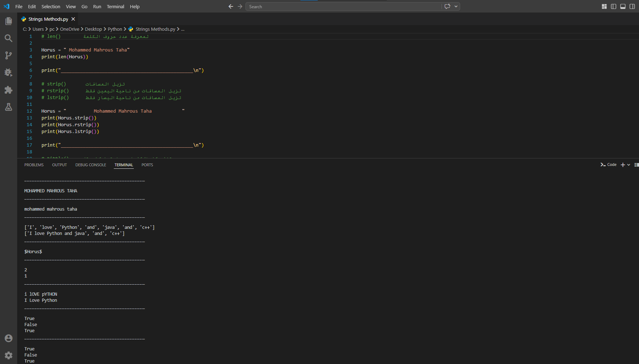The height and width of the screenshot is (364, 639).
Task: Toggle bottom panel visibility
Action: coord(623,6)
